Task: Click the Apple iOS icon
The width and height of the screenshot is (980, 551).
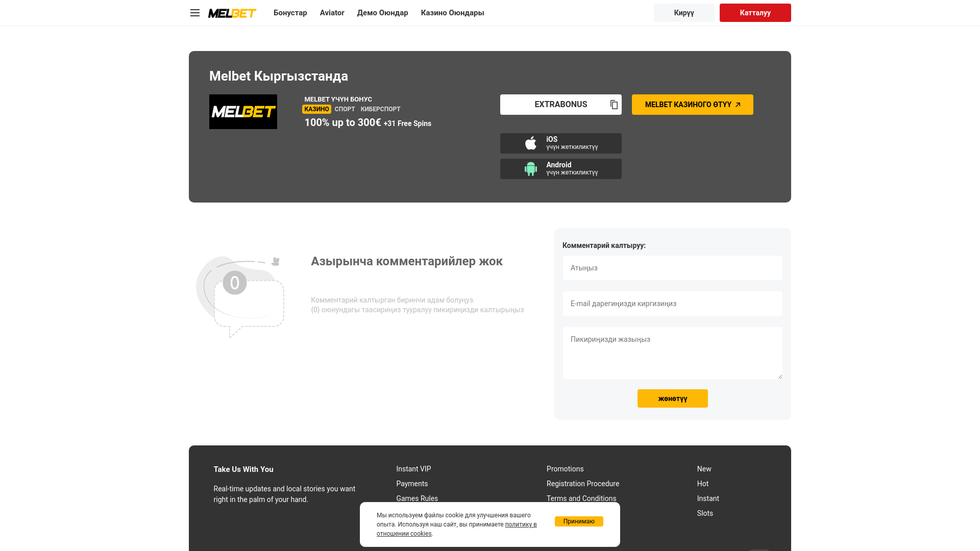Action: (531, 143)
